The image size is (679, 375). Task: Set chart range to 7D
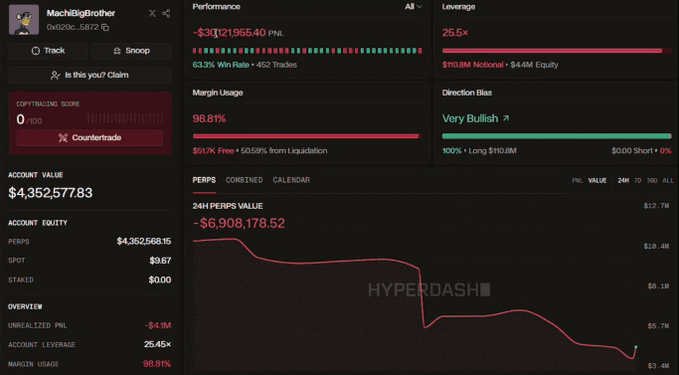(x=637, y=181)
